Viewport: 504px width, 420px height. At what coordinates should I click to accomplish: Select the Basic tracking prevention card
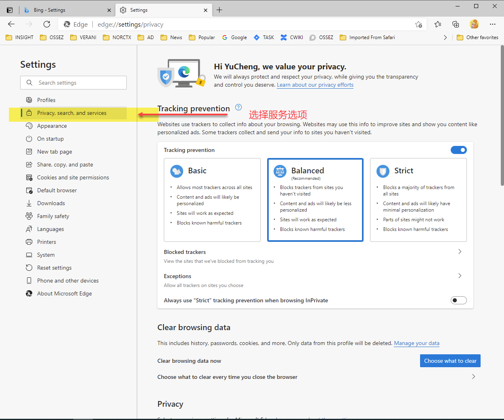point(212,200)
